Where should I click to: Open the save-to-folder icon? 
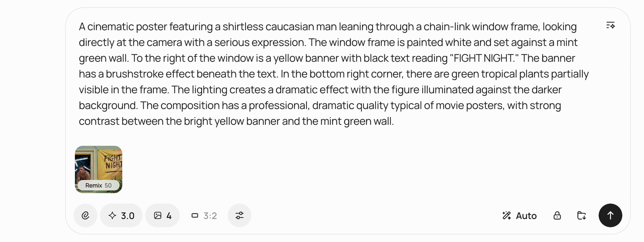(x=582, y=215)
